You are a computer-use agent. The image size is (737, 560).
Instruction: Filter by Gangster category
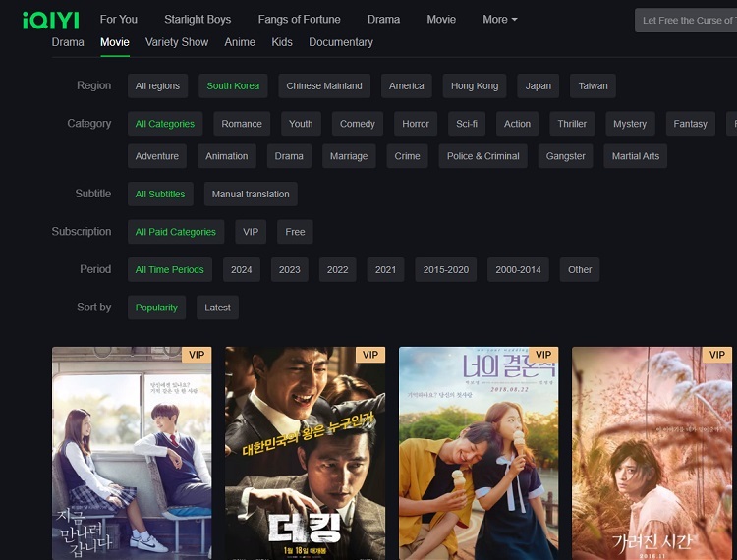tap(565, 156)
